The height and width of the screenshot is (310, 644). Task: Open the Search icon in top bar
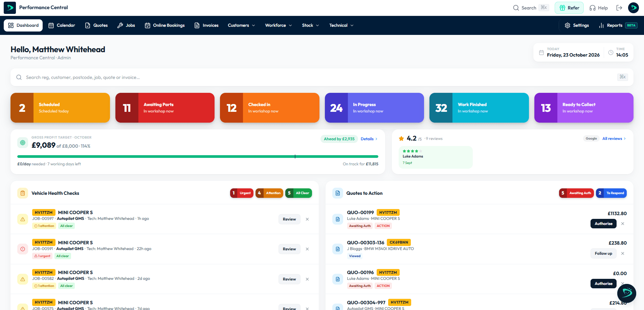tap(516, 8)
